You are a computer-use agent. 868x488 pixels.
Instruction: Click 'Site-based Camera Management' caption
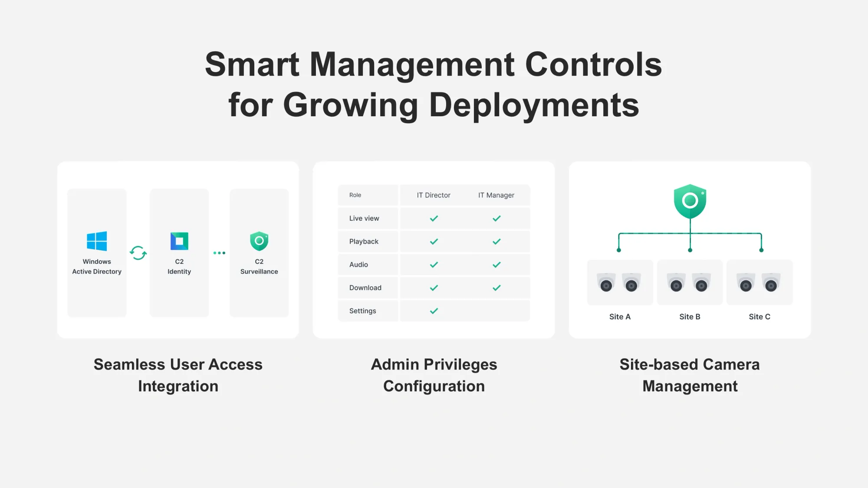[x=690, y=375]
